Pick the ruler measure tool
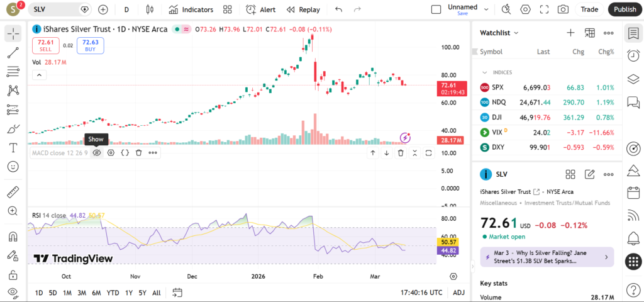The height and width of the screenshot is (302, 644). [13, 192]
